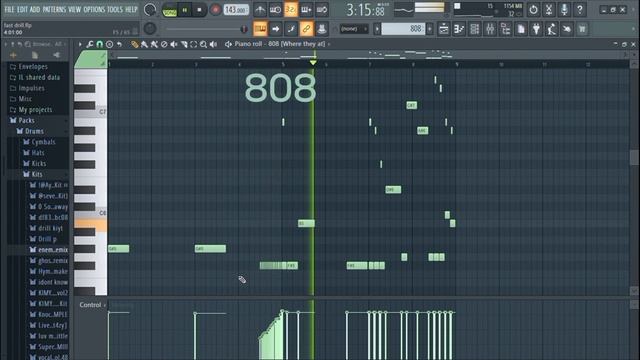
Task: Toggle the metronome
Action: click(260, 9)
